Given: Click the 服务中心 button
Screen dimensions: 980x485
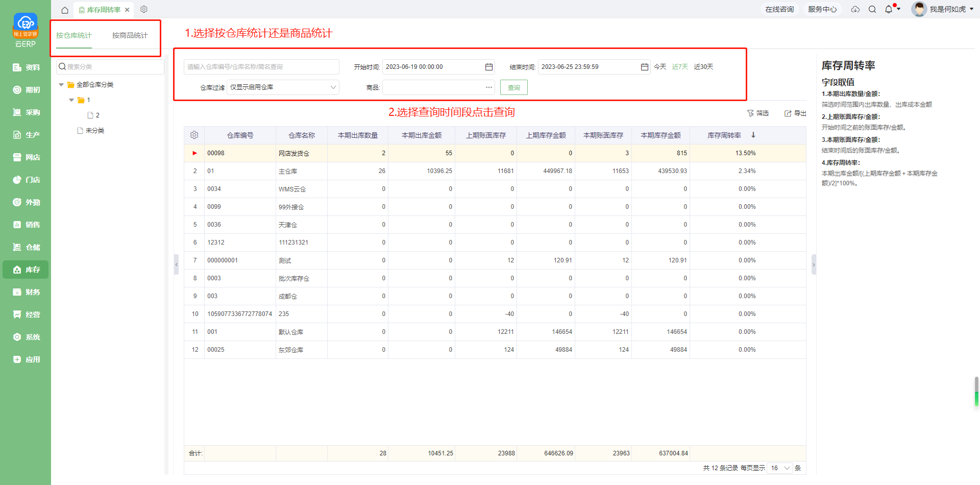Looking at the screenshot, I should pyautogui.click(x=822, y=9).
